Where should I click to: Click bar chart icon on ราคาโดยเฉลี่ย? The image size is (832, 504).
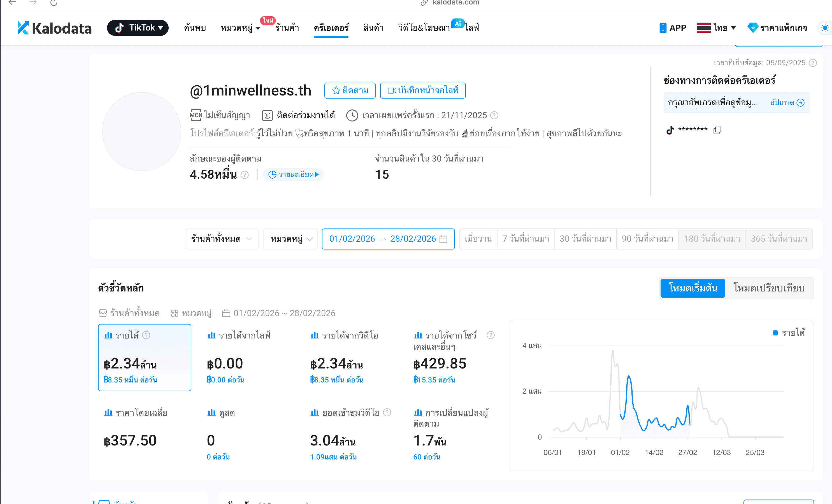click(x=108, y=412)
